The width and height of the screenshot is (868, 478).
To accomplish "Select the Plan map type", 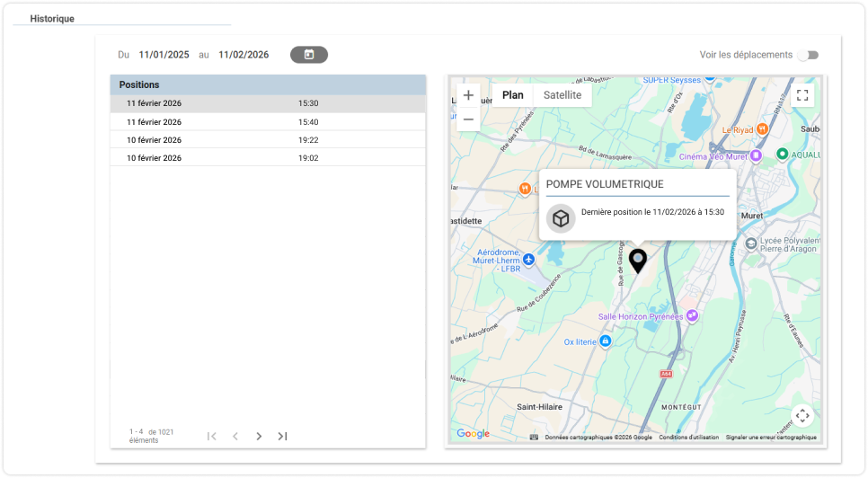I will coord(512,95).
